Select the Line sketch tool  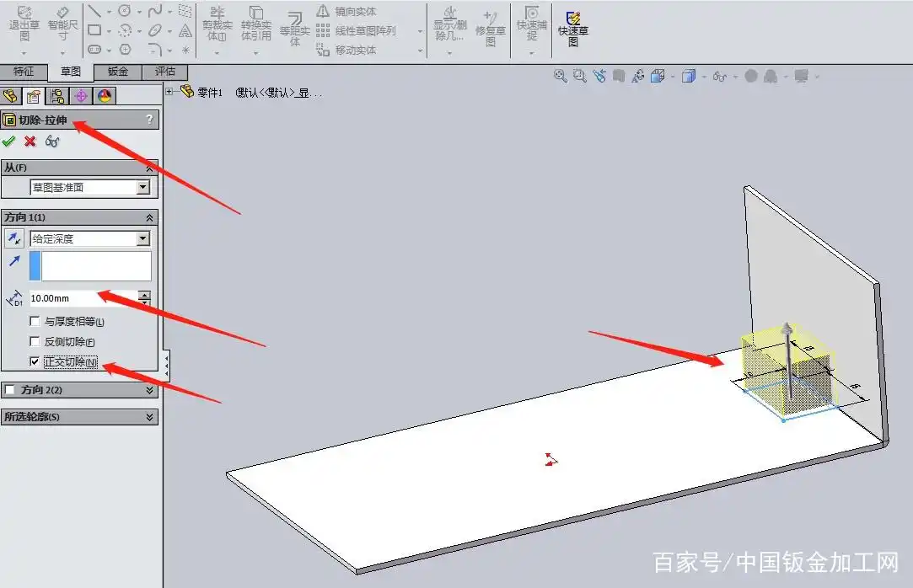point(94,11)
